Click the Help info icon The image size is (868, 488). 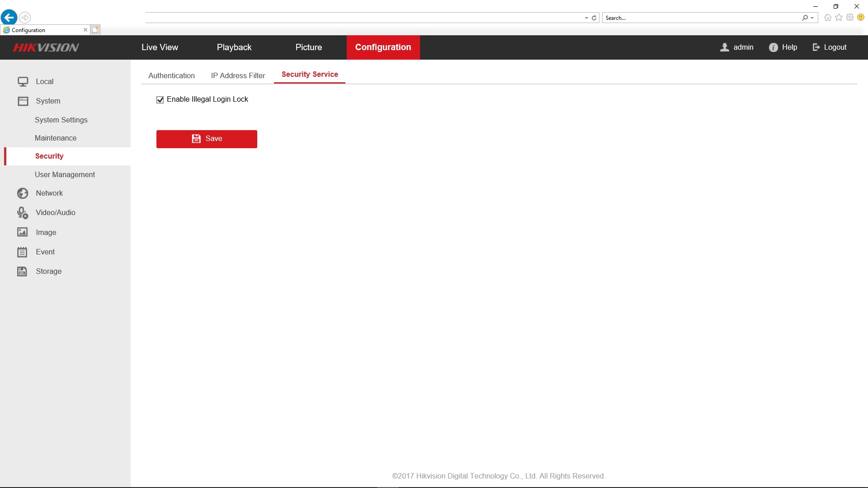pyautogui.click(x=773, y=47)
